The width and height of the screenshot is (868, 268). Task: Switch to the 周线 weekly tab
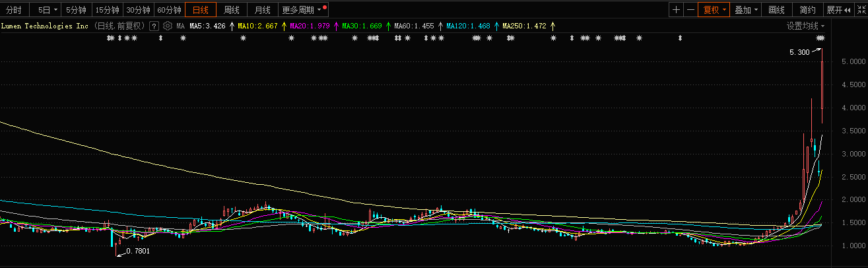point(231,10)
